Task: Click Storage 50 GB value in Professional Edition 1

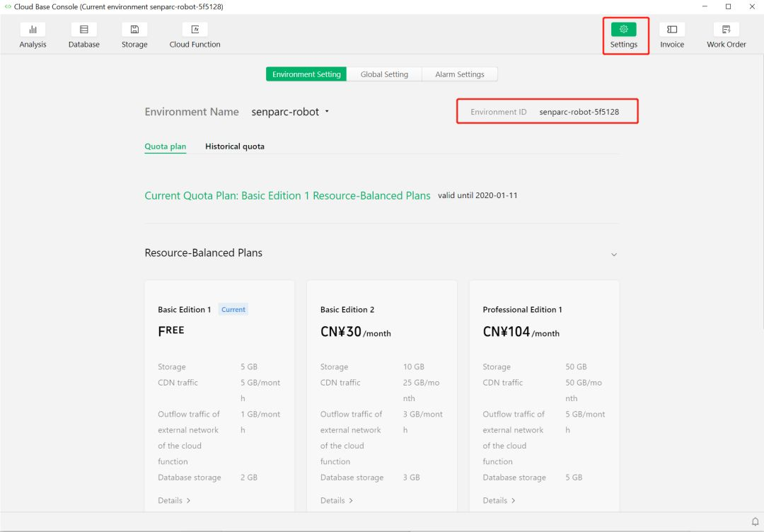Action: tap(576, 367)
